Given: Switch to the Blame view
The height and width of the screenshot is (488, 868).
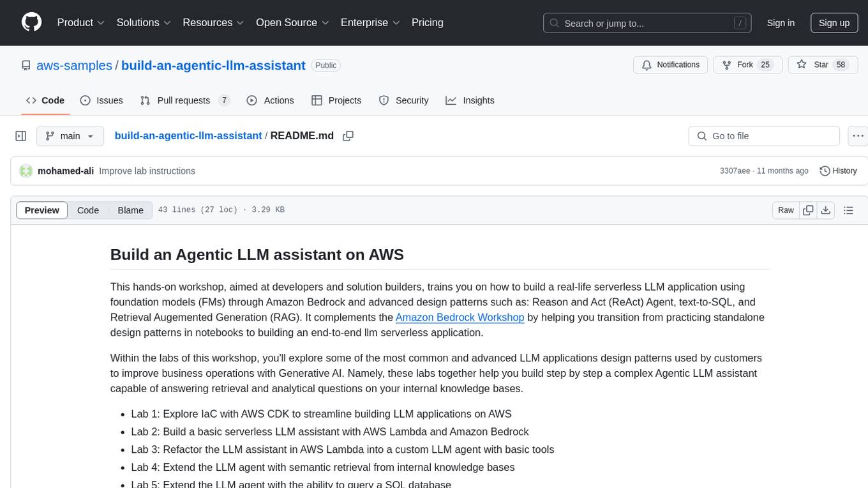Looking at the screenshot, I should tap(130, 210).
